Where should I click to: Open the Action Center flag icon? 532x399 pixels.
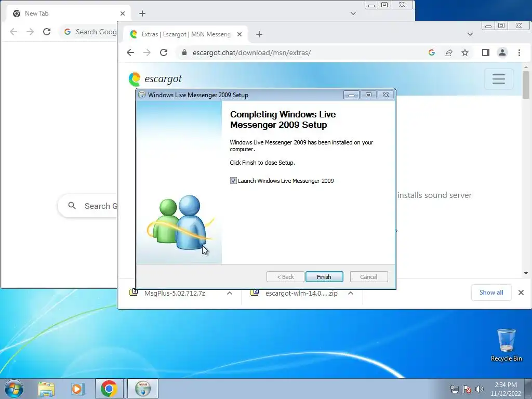(x=467, y=389)
